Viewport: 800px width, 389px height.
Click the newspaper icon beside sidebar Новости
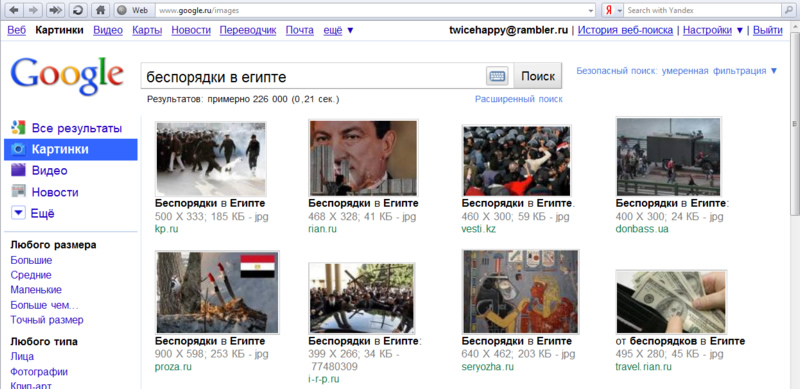click(x=18, y=192)
